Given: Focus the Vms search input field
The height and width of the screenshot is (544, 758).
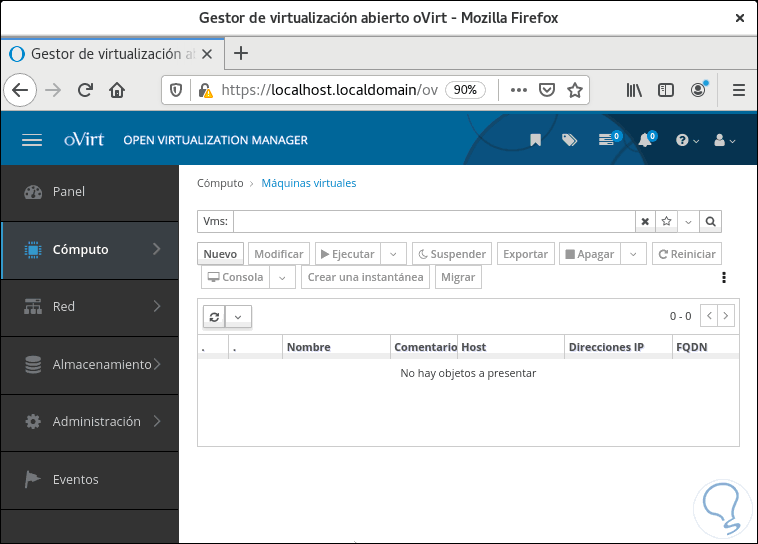Looking at the screenshot, I should (434, 221).
